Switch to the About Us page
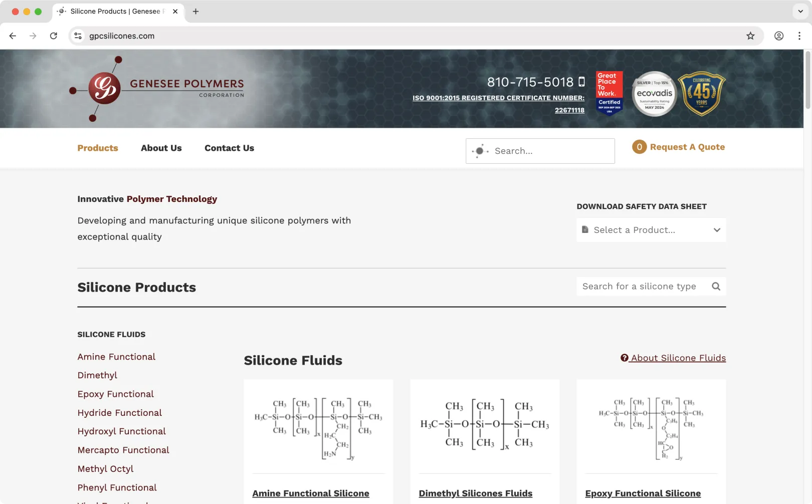This screenshot has width=812, height=504. click(x=161, y=148)
